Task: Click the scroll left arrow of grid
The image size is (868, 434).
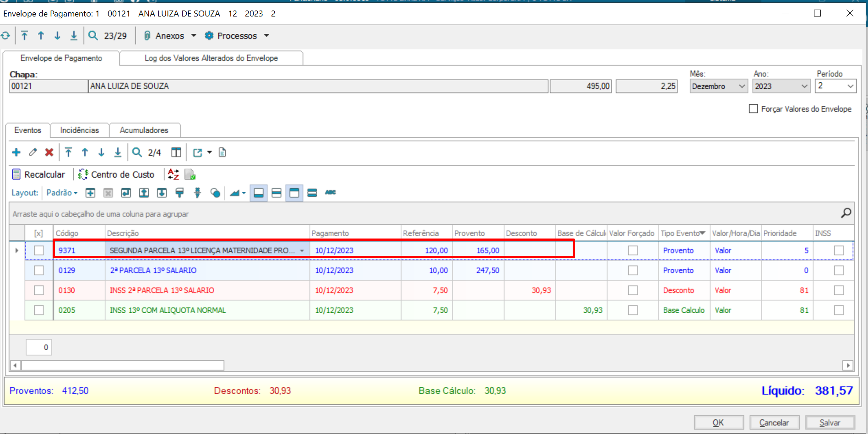Action: pyautogui.click(x=16, y=365)
